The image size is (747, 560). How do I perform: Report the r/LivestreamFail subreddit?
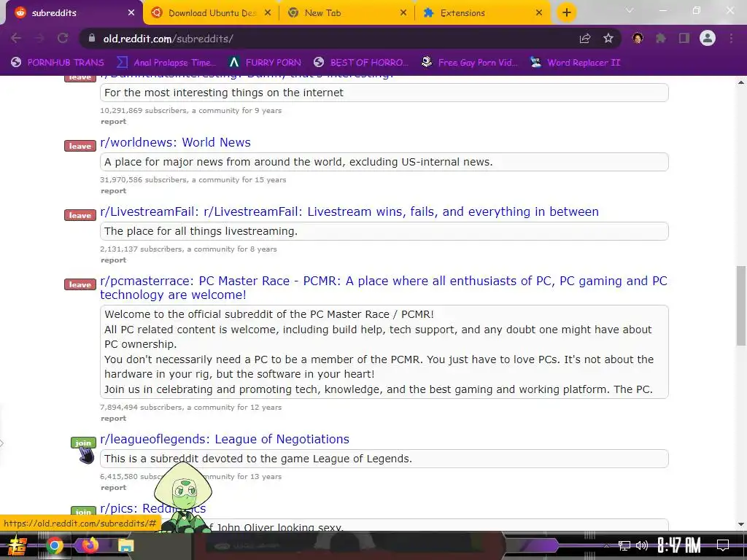click(x=113, y=260)
